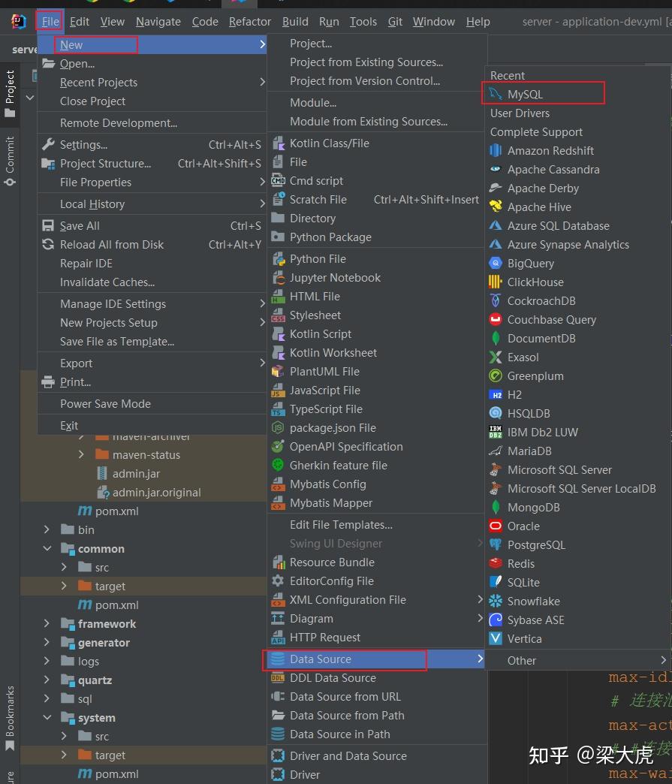
Task: Select pom.xml under common module
Action: (x=116, y=605)
